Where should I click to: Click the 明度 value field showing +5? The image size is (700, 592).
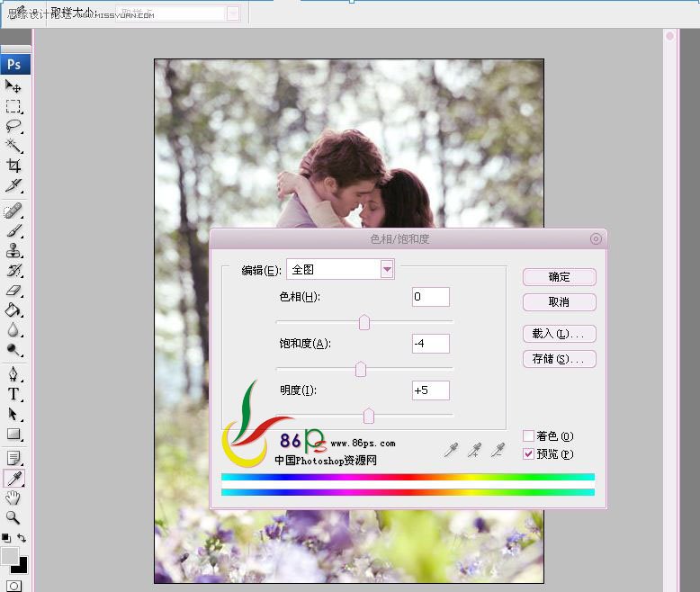(430, 390)
